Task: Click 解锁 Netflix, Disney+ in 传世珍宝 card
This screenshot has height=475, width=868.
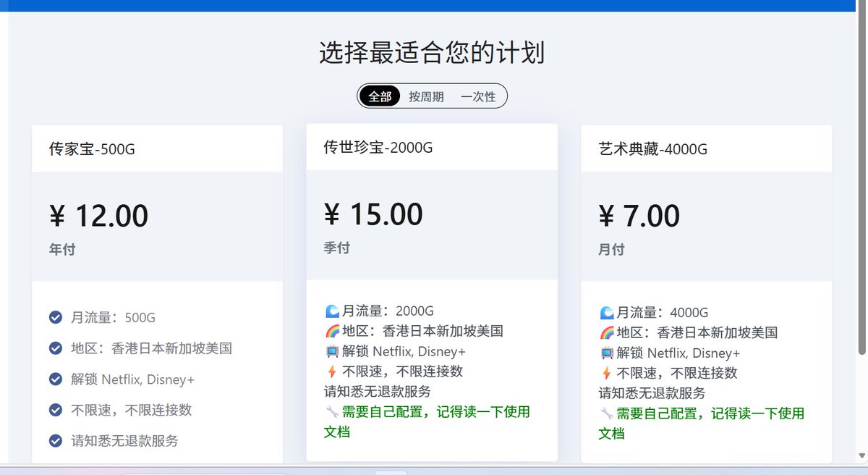Action: point(404,352)
